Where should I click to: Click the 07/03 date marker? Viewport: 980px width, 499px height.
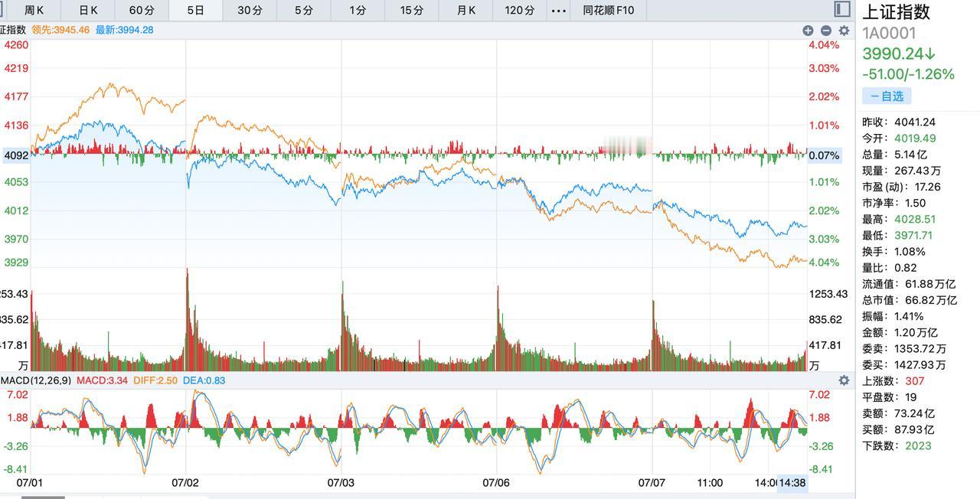click(x=341, y=483)
